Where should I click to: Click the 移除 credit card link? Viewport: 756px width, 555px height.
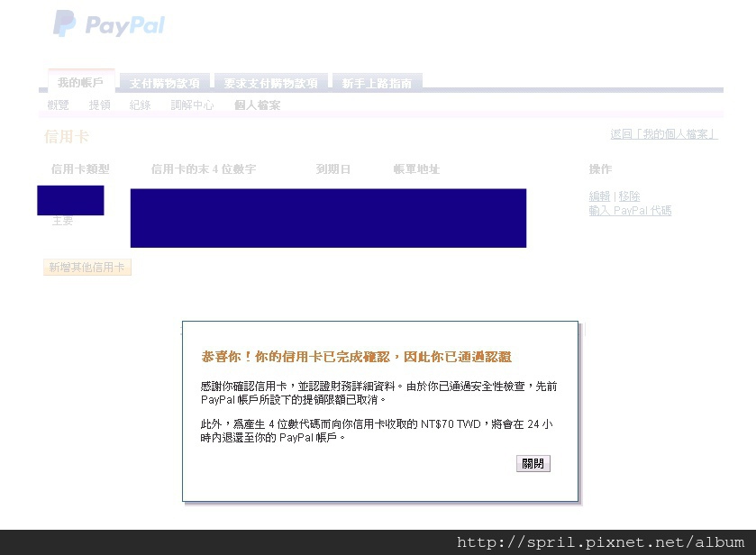coord(629,196)
